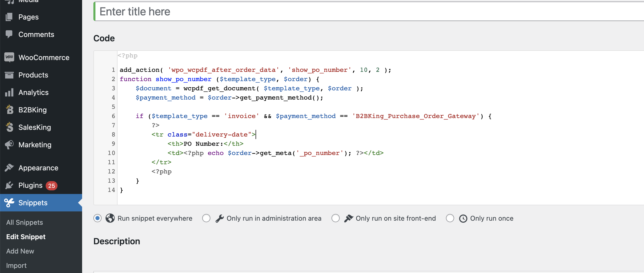The height and width of the screenshot is (273, 644).
Task: Select Only run on site front-end option
Action: (x=336, y=218)
